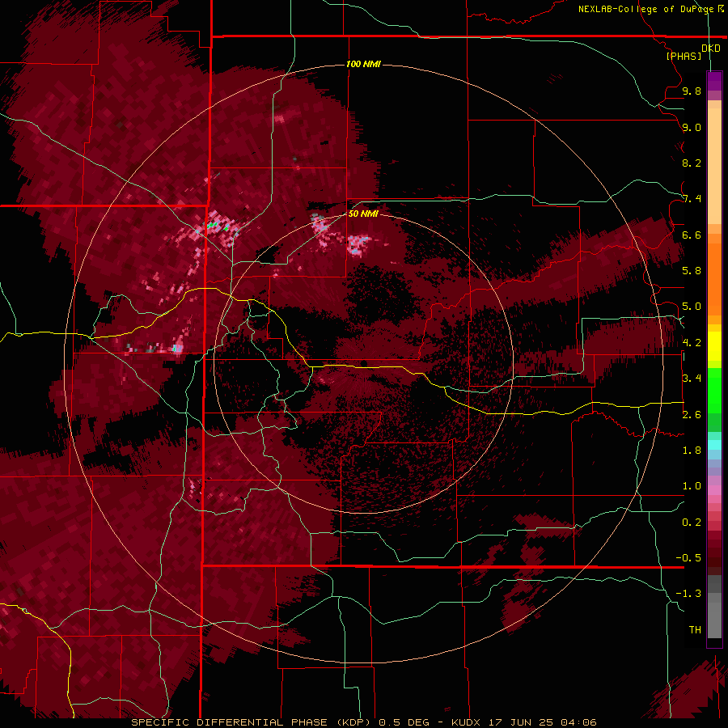
Task: Click the -1.3 legend value
Action: point(688,594)
